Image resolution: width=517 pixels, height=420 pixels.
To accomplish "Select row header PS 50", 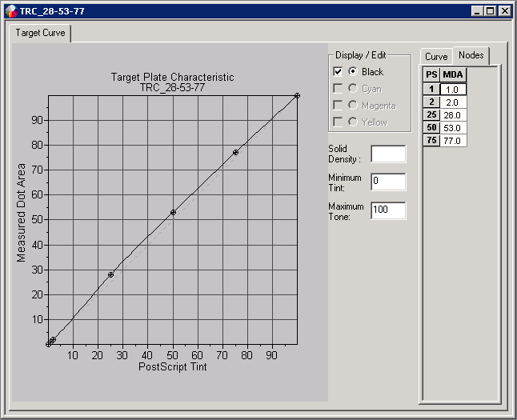I will [x=431, y=127].
